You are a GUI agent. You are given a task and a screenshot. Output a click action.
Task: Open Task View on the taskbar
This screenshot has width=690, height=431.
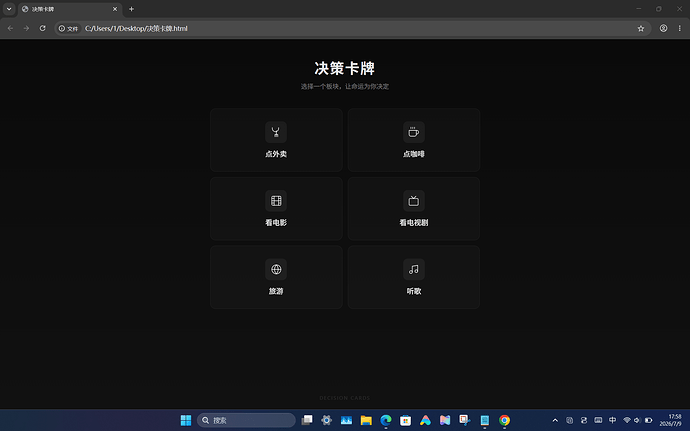tap(307, 420)
